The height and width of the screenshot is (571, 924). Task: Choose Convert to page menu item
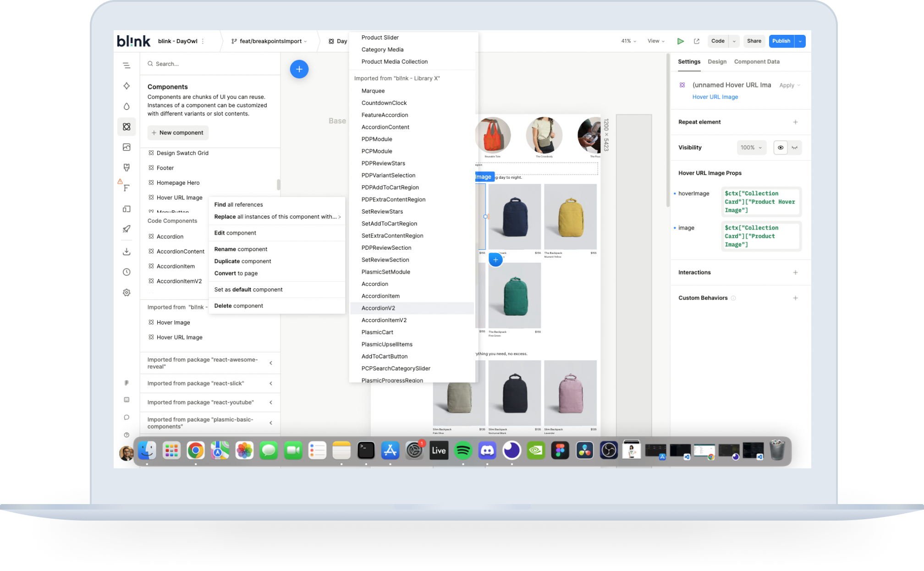pos(276,273)
